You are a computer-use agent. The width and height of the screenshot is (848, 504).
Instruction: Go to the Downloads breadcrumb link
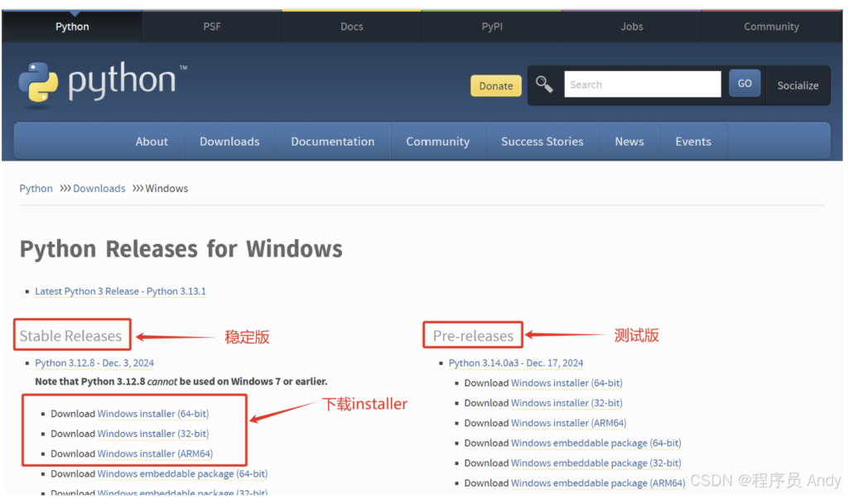[x=99, y=189]
